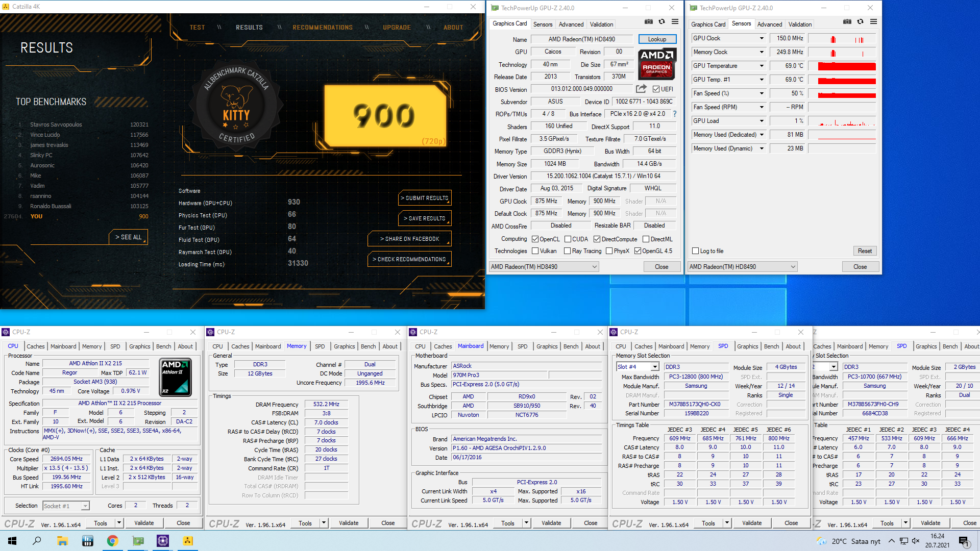Open the Caches tab in first CPU-Z window
Viewport: 980px width, 551px height.
click(x=36, y=346)
